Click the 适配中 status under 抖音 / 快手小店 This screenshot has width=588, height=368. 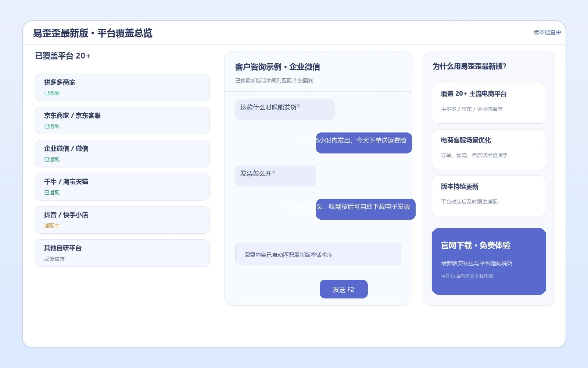pyautogui.click(x=52, y=226)
